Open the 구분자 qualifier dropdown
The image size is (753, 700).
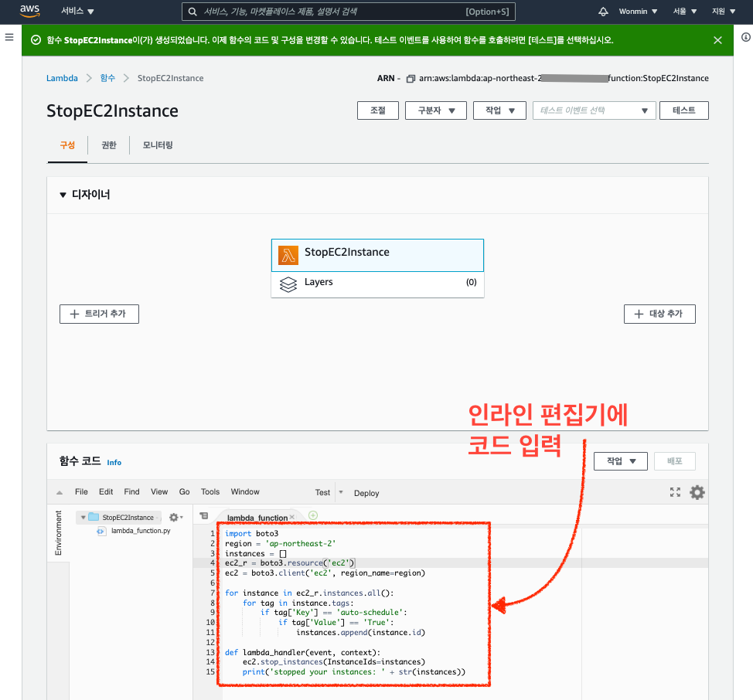tap(435, 110)
